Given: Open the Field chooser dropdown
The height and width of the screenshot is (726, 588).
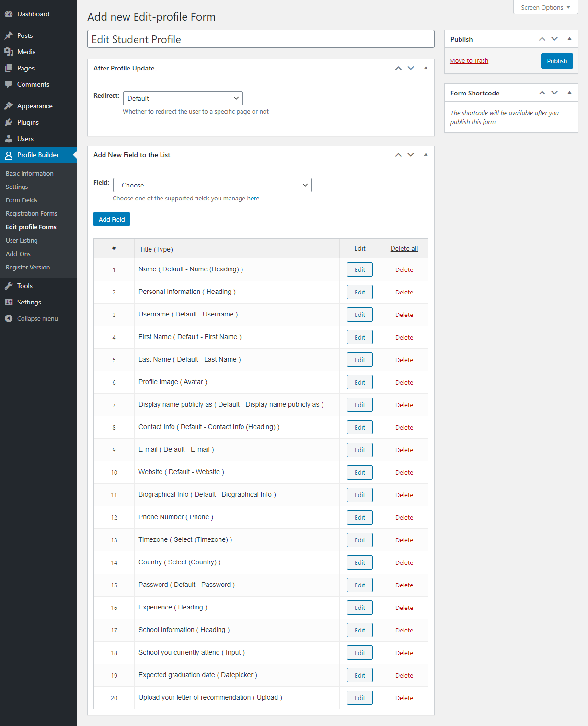Looking at the screenshot, I should 212,185.
